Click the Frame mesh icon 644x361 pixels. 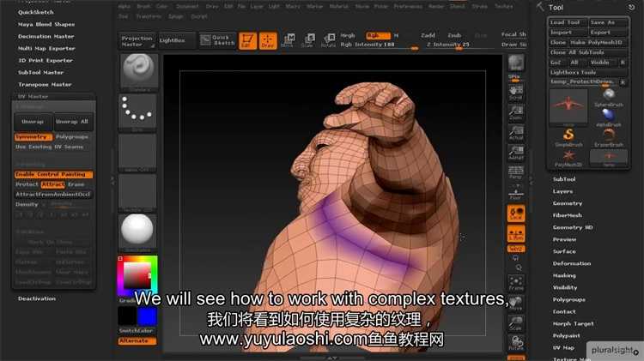click(x=516, y=283)
